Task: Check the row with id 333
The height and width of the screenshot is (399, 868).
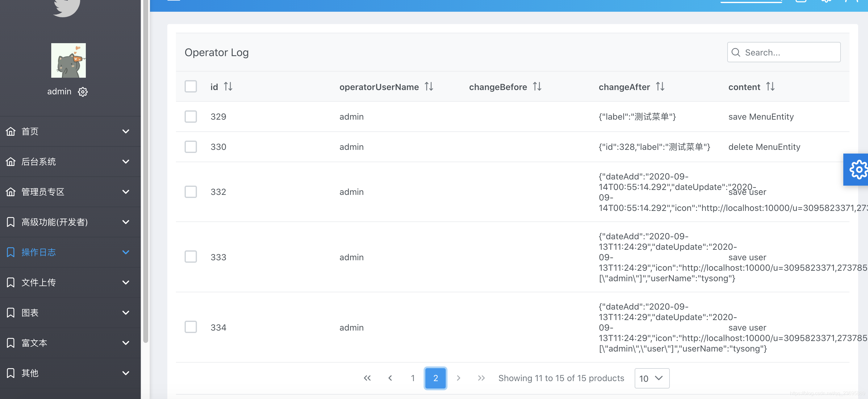Action: [191, 257]
